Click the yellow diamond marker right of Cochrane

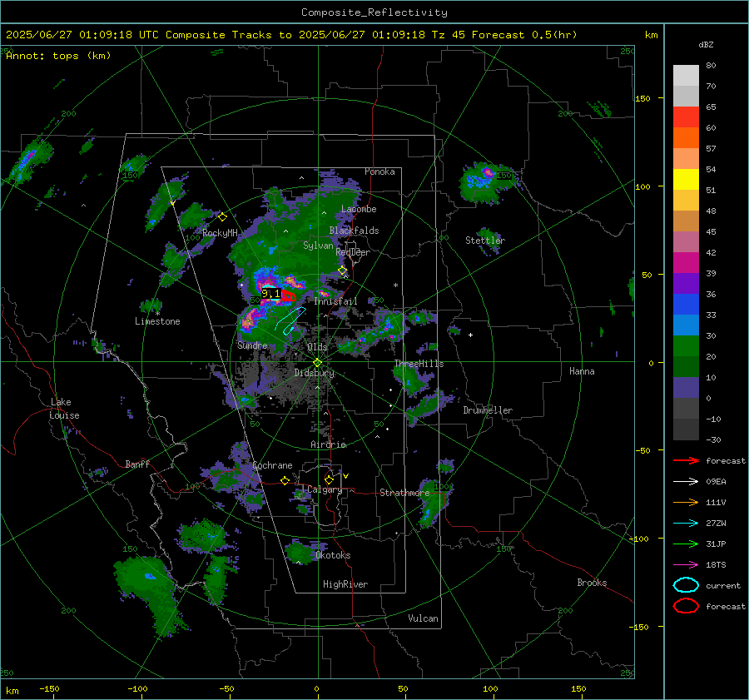tap(285, 481)
